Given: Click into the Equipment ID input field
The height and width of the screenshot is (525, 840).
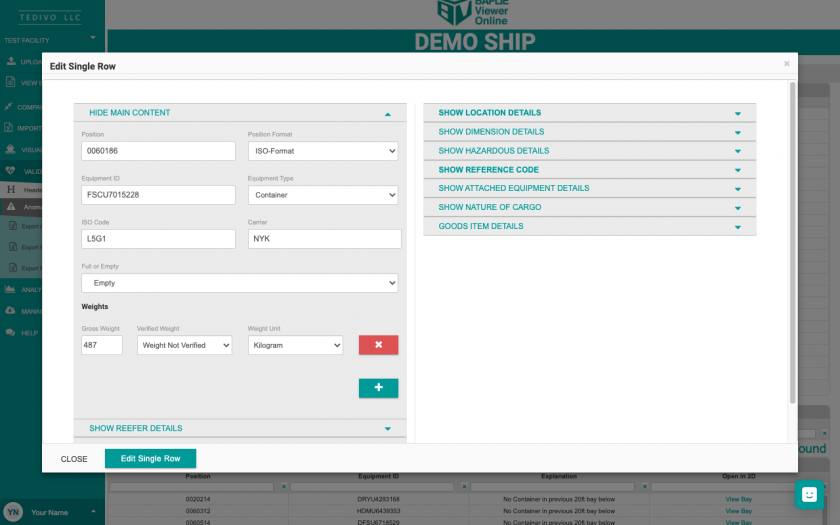Looking at the screenshot, I should pyautogui.click(x=158, y=195).
